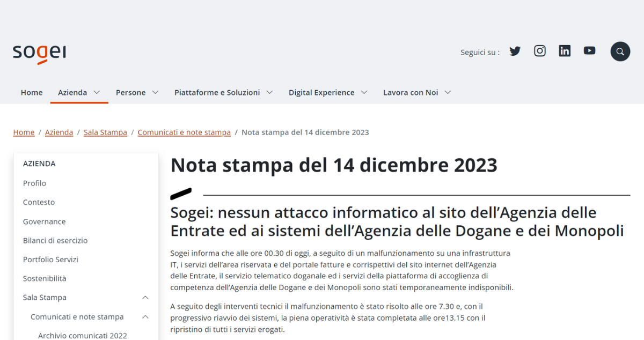Open Contesto in the sidebar
This screenshot has width=644, height=340.
[39, 202]
